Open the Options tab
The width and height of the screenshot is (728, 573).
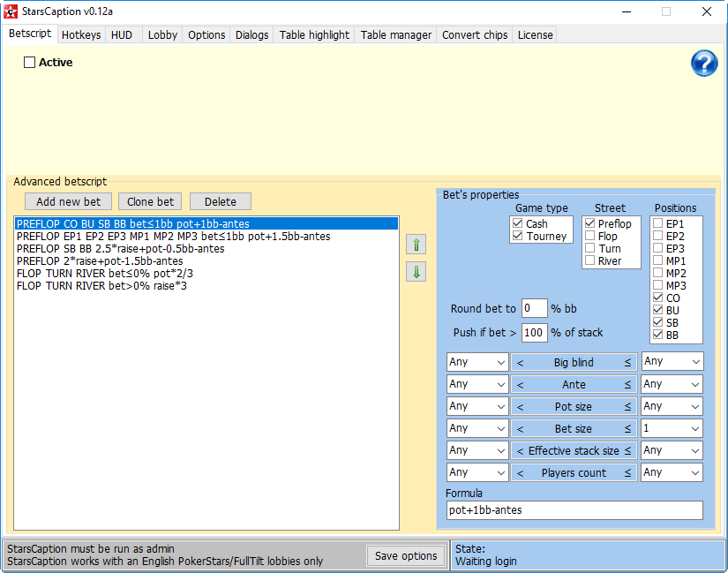206,34
